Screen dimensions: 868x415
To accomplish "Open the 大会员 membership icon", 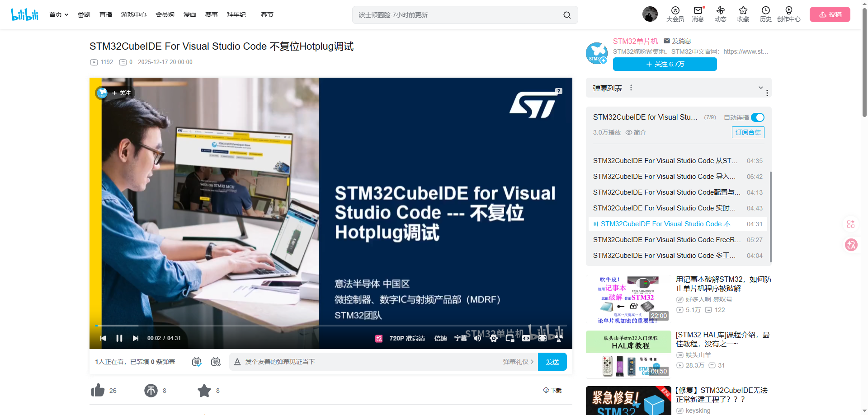I will (675, 14).
